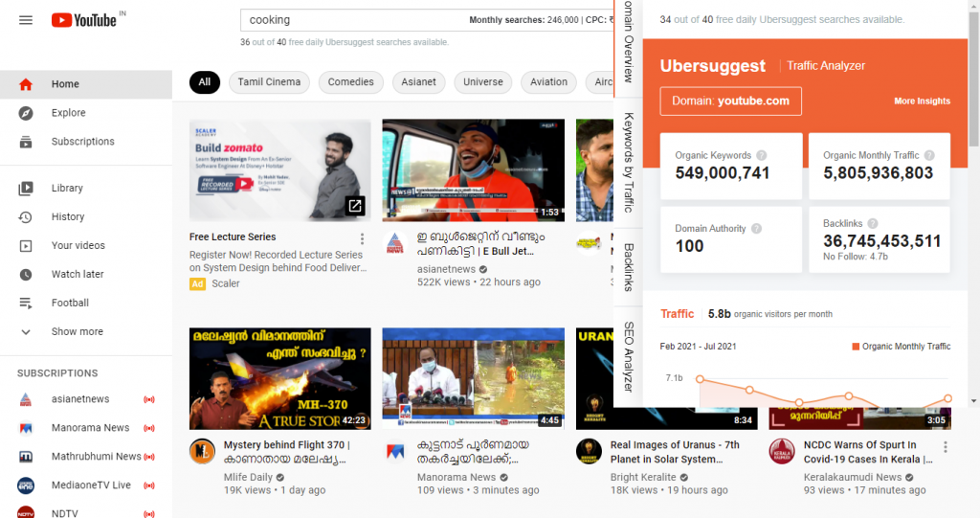Open the Bright Keralite channel avatar

click(589, 451)
